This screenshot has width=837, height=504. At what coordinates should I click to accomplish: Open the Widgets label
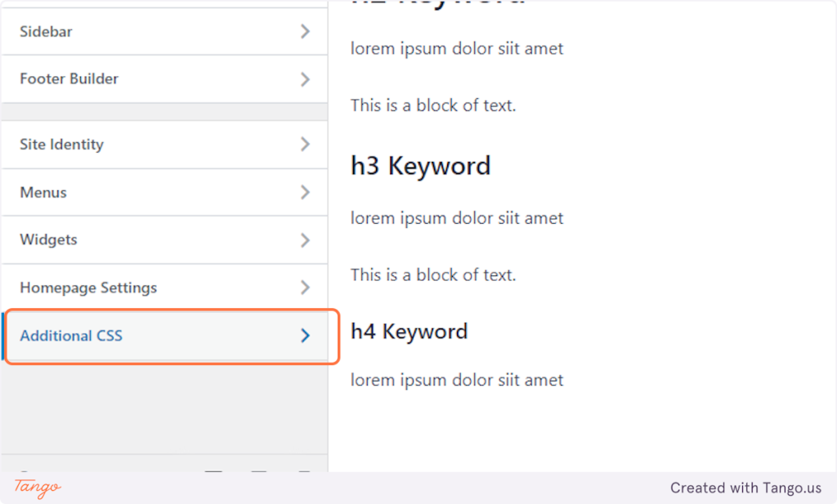point(48,240)
